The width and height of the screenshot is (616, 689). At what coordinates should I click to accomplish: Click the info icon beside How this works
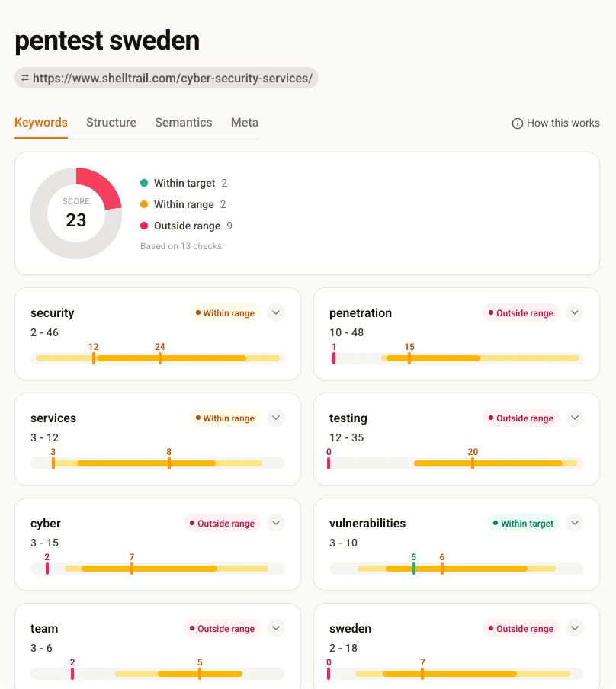point(517,123)
